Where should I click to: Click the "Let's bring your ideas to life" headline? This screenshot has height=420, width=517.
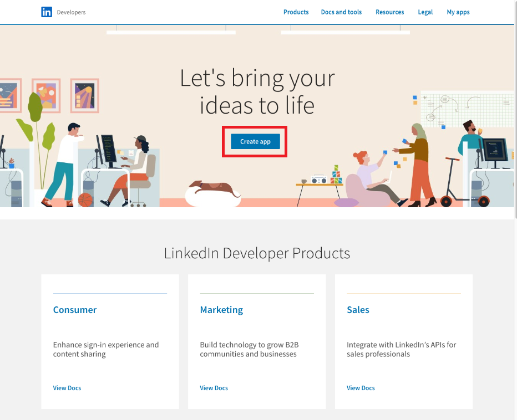(257, 91)
